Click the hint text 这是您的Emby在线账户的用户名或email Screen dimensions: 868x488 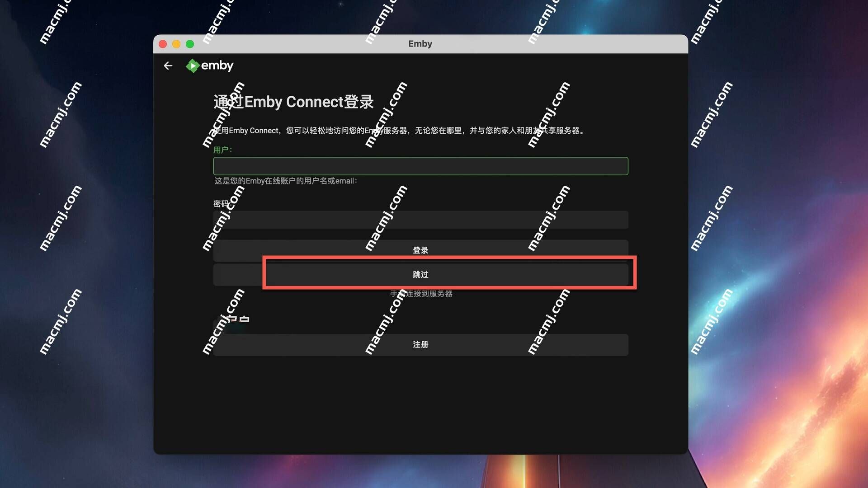coord(286,181)
